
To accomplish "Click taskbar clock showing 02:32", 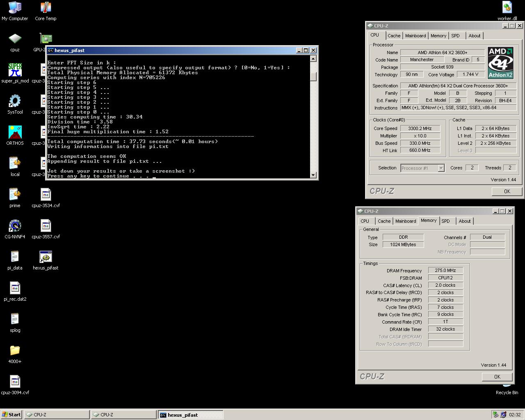I will (515, 415).
